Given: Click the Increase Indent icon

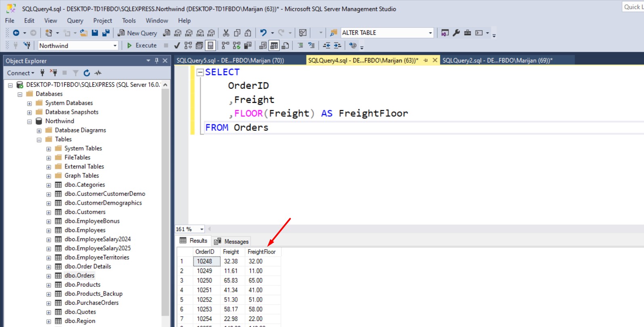Looking at the screenshot, I should click(338, 46).
